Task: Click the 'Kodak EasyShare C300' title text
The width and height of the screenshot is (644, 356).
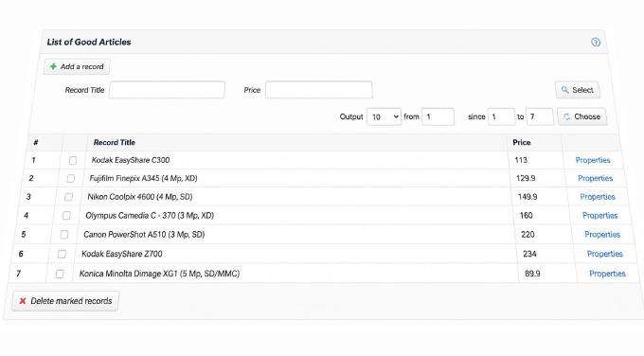Action: pyautogui.click(x=131, y=160)
